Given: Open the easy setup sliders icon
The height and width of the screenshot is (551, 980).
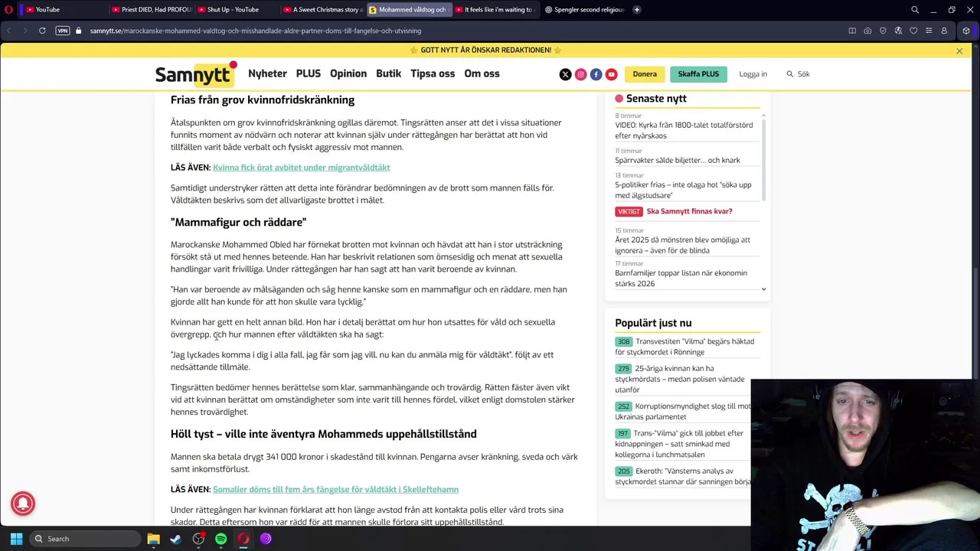Looking at the screenshot, I should (929, 31).
